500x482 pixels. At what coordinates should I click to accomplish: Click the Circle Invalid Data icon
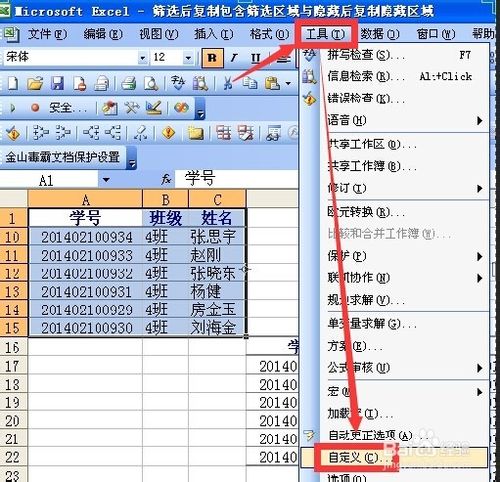(223, 133)
